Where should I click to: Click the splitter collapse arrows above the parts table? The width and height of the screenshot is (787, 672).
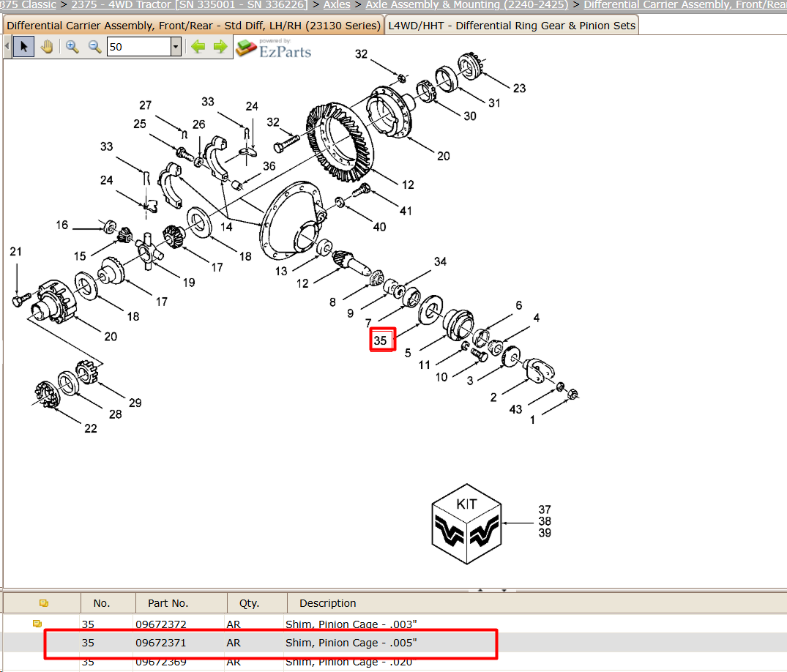492,590
